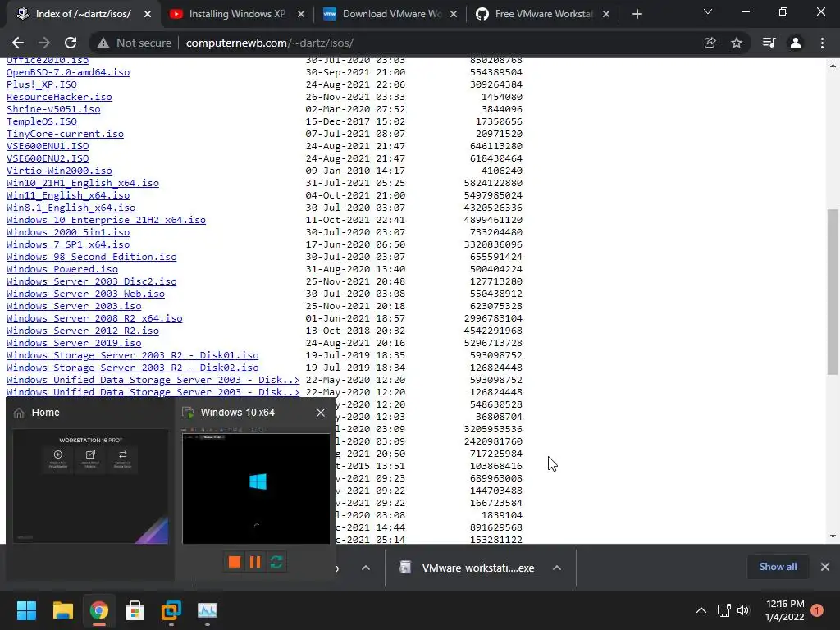Open the media control icon in Chrome toolbar
Viewport: 840px width, 630px height.
[769, 43]
